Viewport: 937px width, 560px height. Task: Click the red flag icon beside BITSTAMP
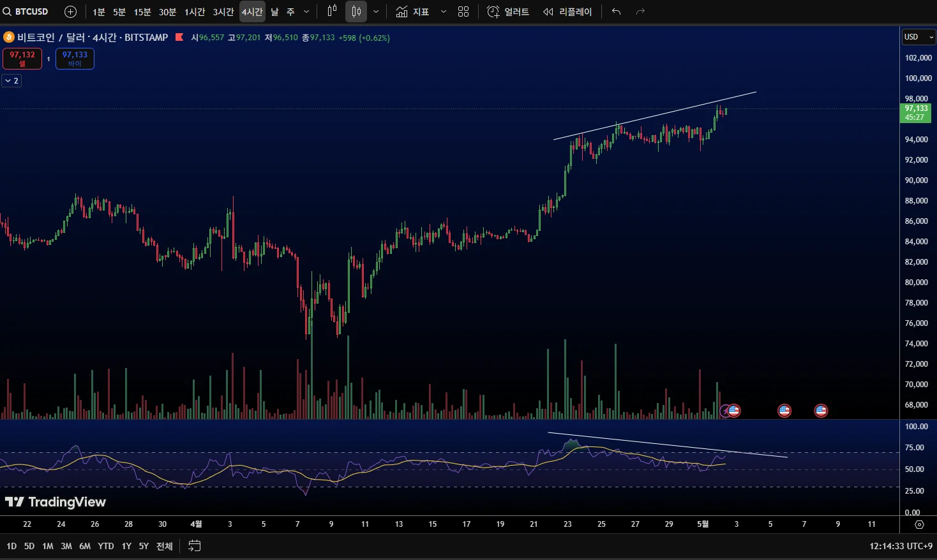coord(179,37)
